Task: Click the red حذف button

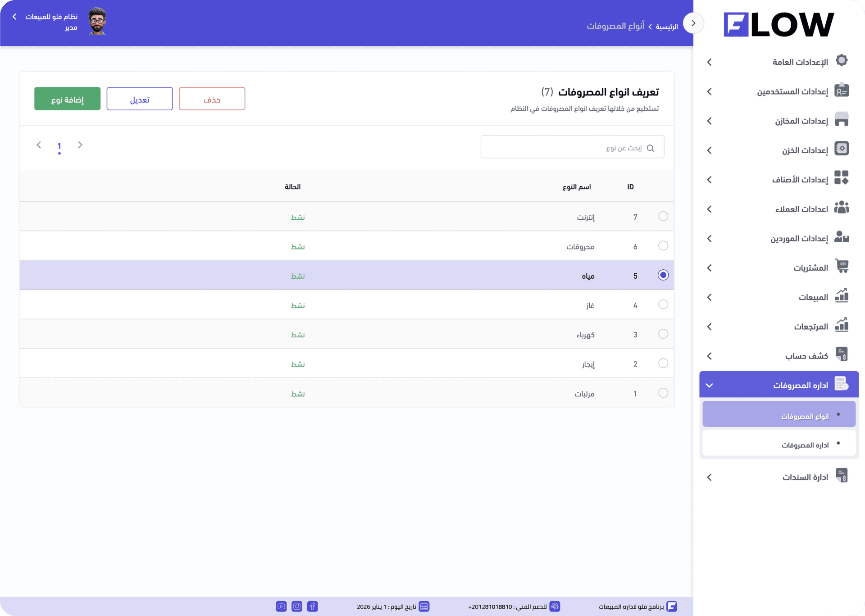Action: (x=212, y=99)
